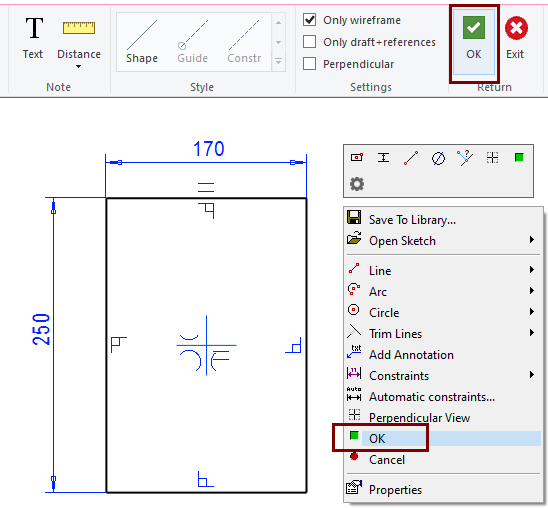Open the Distance dropdown arrow
Image resolution: width=548 pixels, height=508 pixels.
point(78,66)
